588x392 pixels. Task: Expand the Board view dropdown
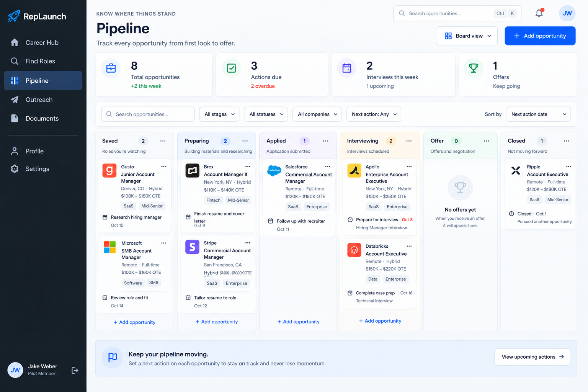click(467, 36)
